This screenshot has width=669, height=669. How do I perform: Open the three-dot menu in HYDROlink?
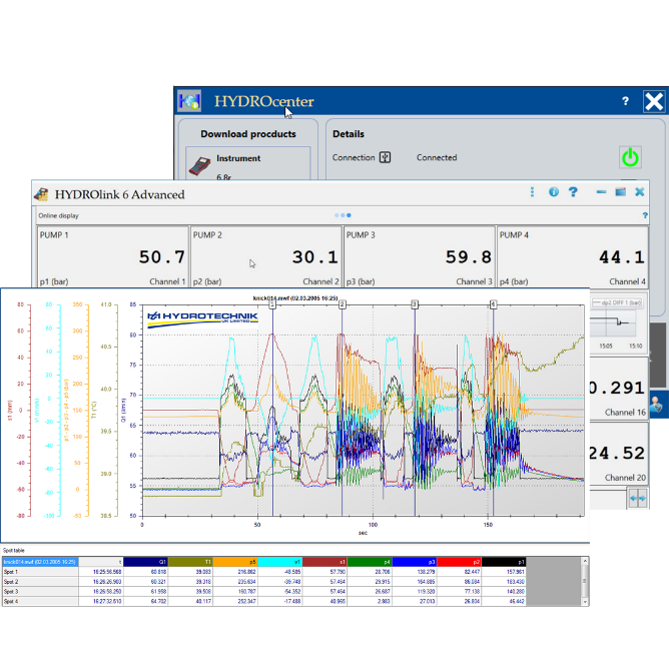(x=532, y=192)
